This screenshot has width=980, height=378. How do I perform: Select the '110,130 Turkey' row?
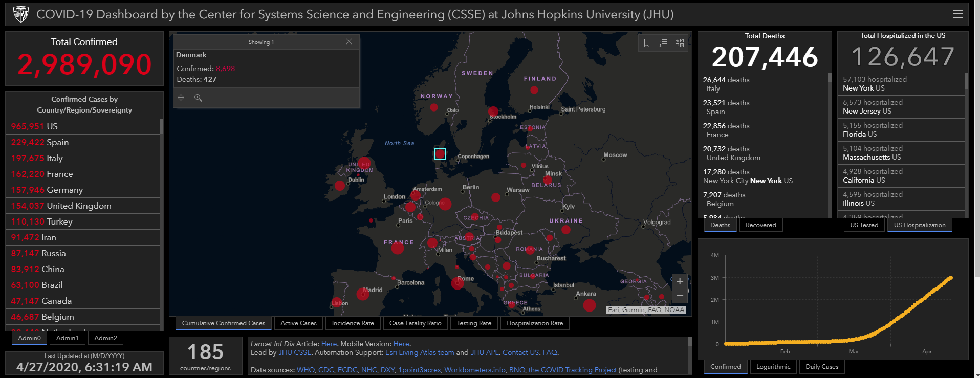pos(83,221)
